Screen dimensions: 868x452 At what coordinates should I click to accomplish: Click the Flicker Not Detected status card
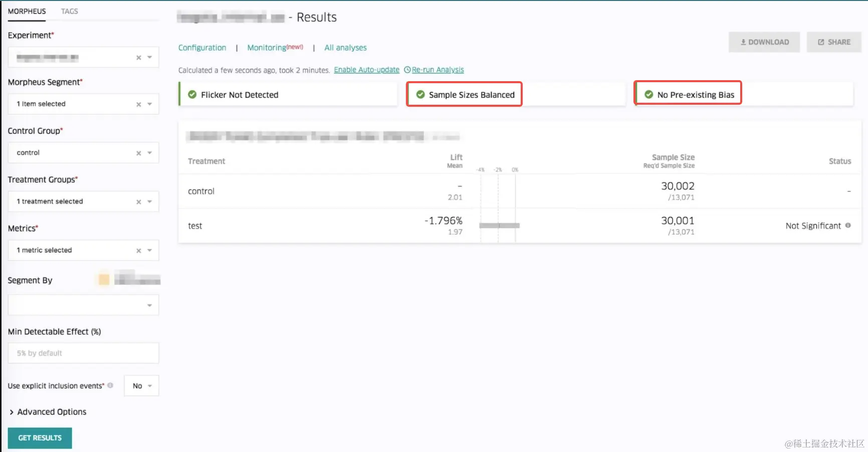coord(288,94)
